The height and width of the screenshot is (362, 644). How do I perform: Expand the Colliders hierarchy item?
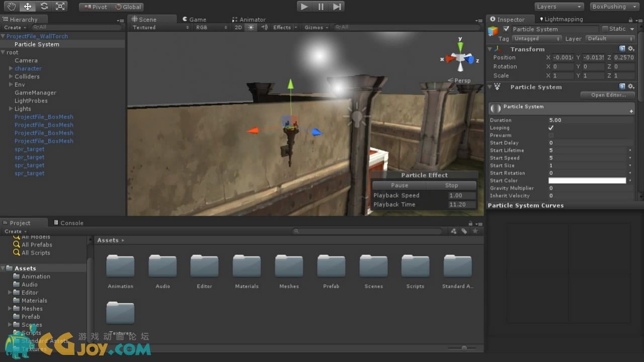point(11,76)
